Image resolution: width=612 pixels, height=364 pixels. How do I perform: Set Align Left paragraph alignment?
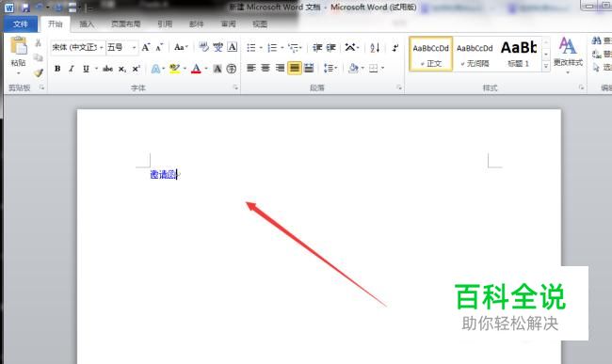(x=251, y=69)
